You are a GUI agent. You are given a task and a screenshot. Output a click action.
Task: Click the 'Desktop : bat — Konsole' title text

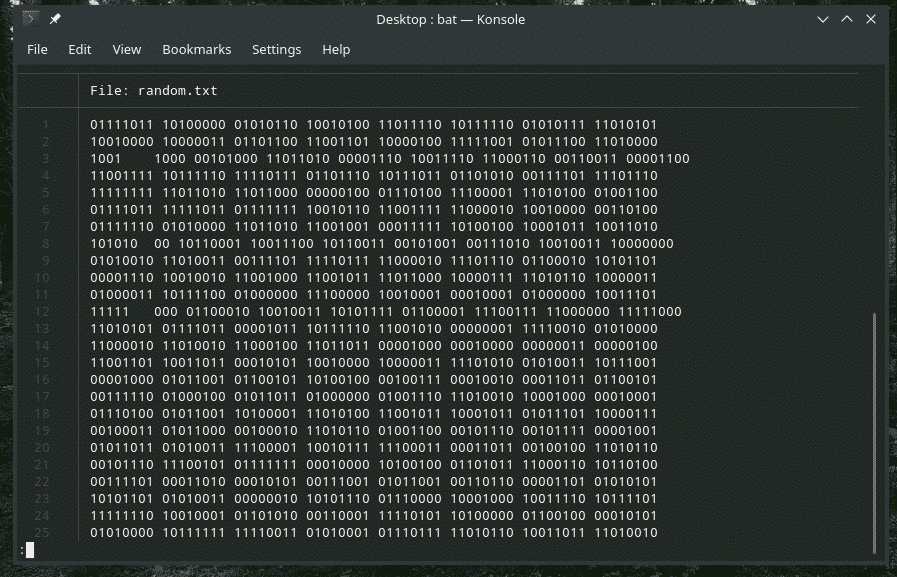[x=450, y=19]
